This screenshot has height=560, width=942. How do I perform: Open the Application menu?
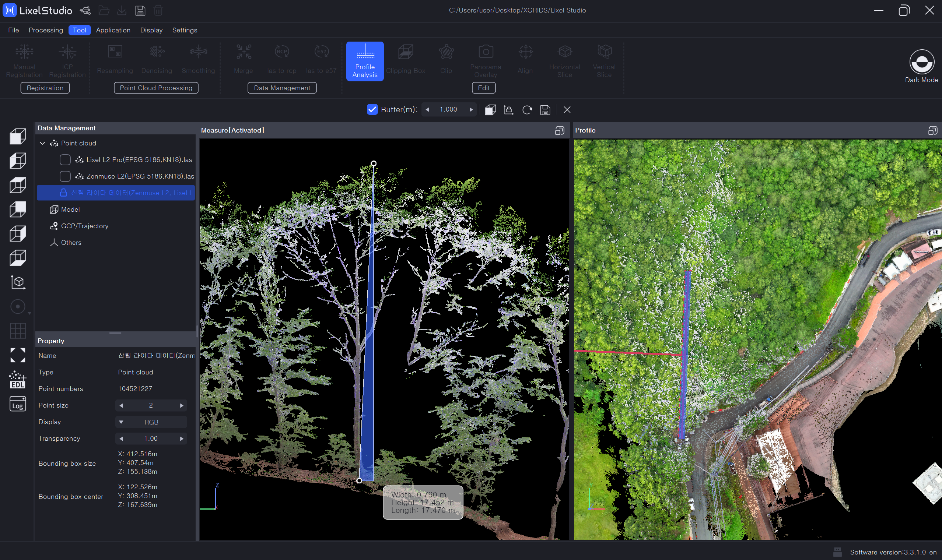click(x=113, y=30)
